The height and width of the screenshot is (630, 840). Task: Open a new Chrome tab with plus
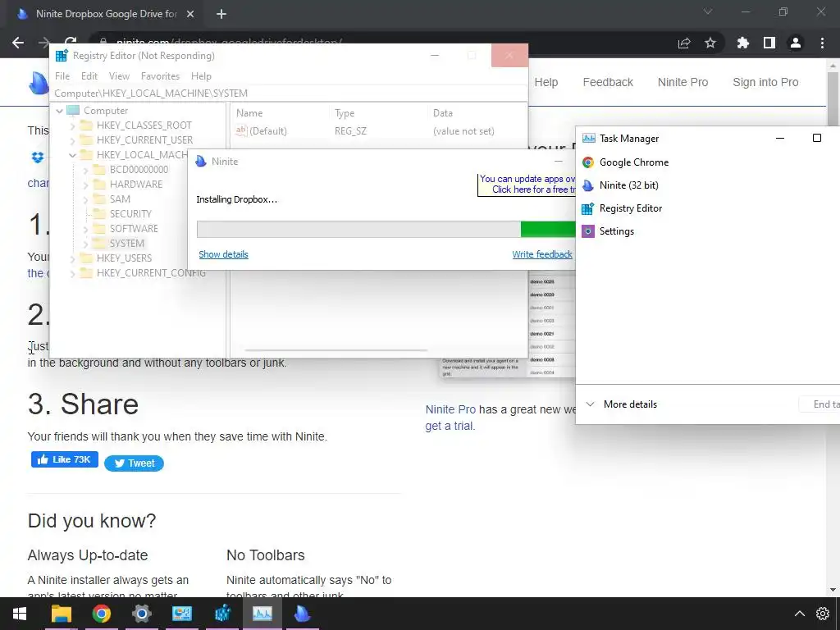click(x=221, y=14)
